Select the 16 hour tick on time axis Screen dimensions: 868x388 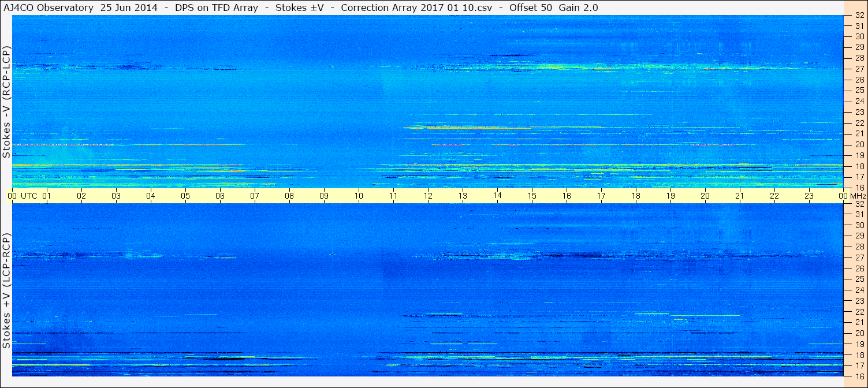567,196
